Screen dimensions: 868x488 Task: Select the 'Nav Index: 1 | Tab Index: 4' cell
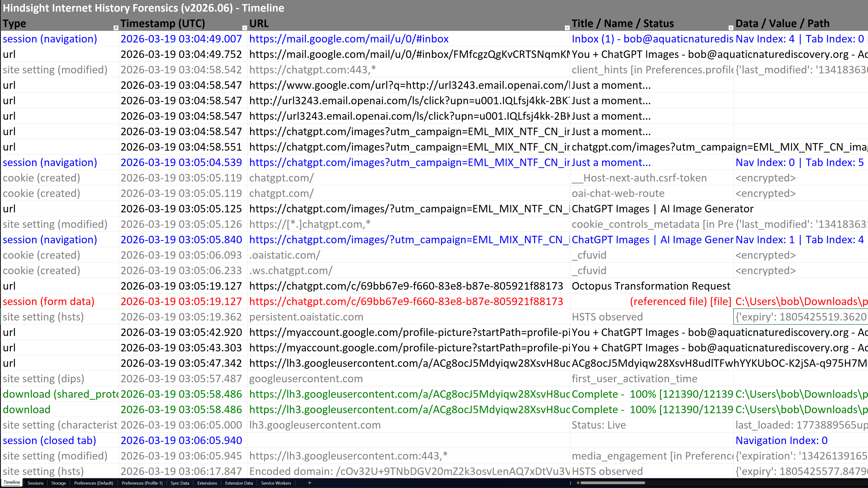point(801,239)
